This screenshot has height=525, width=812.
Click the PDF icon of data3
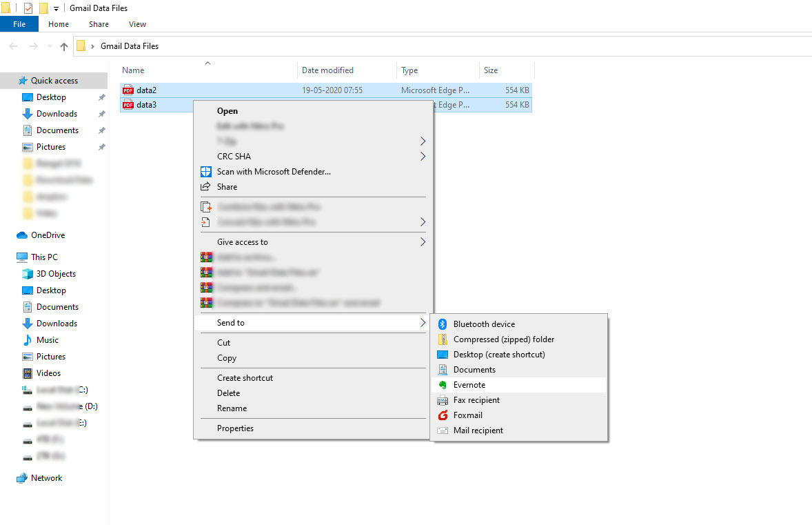[x=128, y=105]
